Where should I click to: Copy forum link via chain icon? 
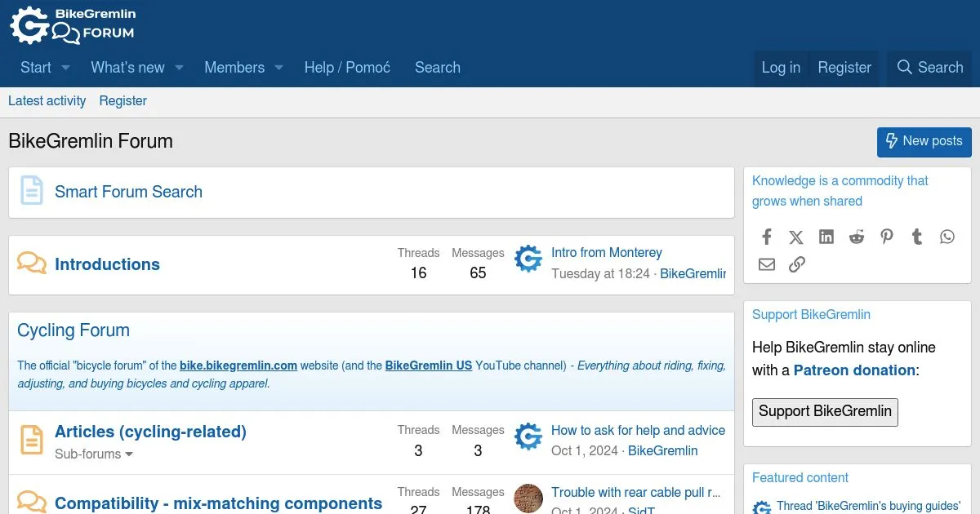pos(796,264)
